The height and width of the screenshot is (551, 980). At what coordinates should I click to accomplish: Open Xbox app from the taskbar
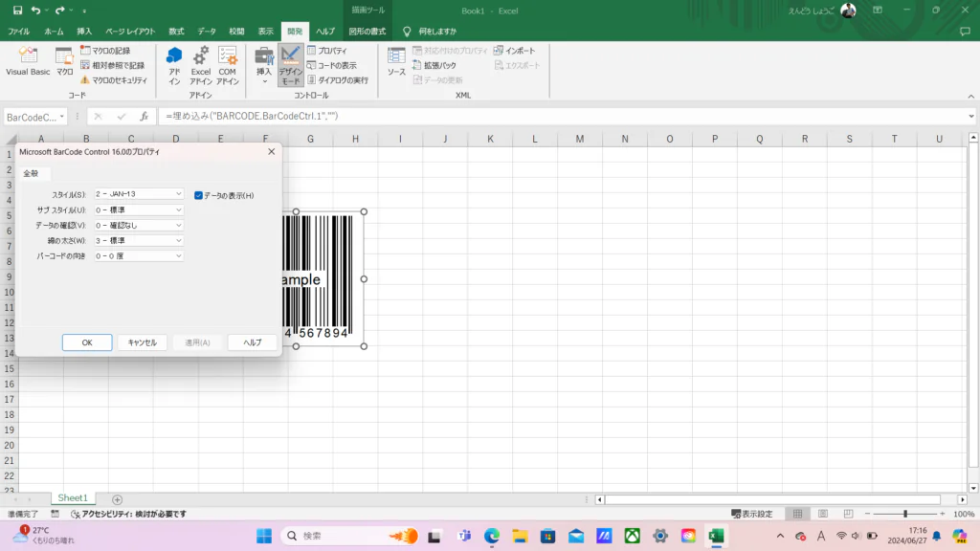[x=633, y=536]
